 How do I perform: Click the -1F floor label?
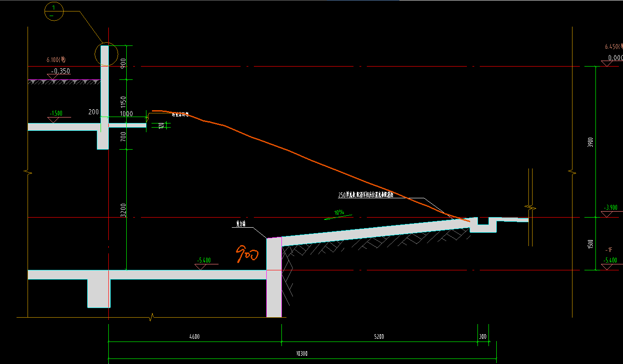tap(609, 250)
